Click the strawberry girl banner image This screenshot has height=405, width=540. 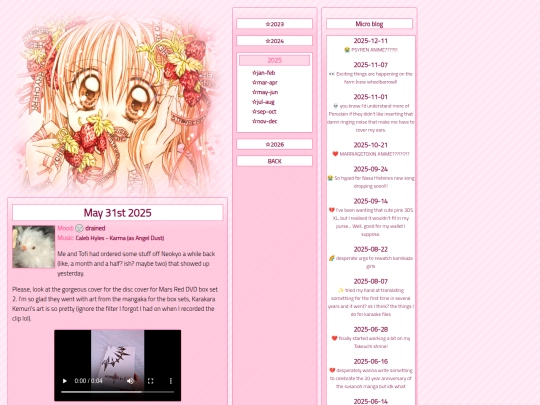(117, 105)
